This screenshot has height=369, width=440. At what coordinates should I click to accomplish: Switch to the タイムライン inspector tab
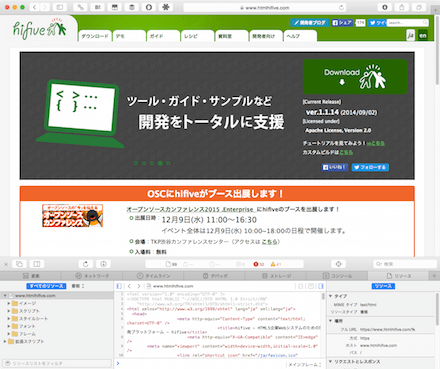click(153, 276)
